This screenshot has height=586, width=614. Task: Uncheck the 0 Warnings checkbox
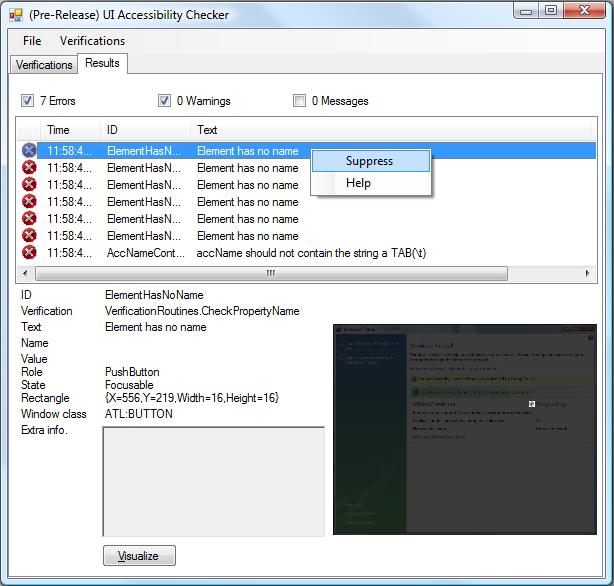pos(164,101)
